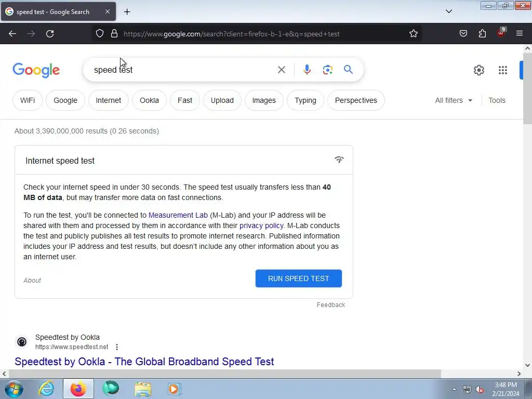Viewport: 532px width, 399px height.
Task: Start search by voice microphone
Action: pos(307,70)
